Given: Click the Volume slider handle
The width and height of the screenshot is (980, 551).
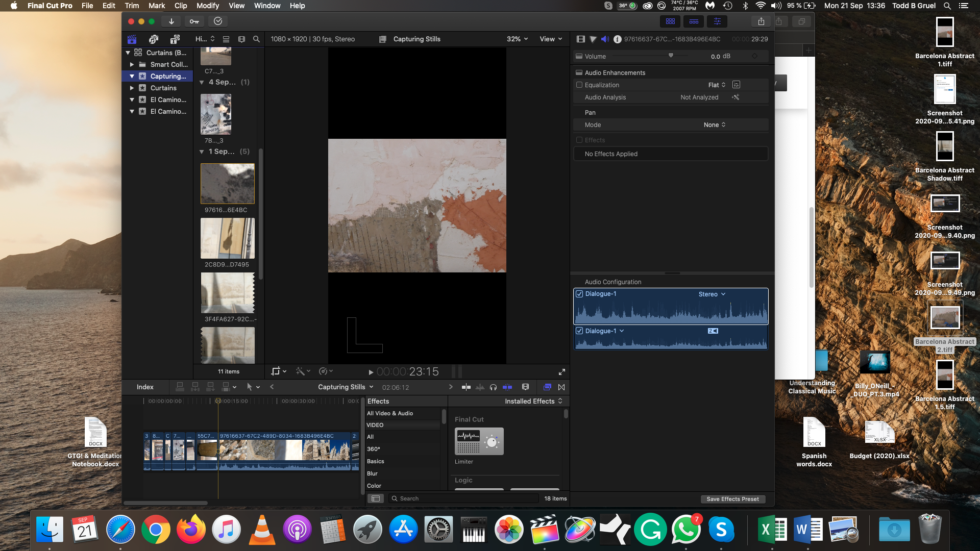Looking at the screenshot, I should tap(671, 56).
